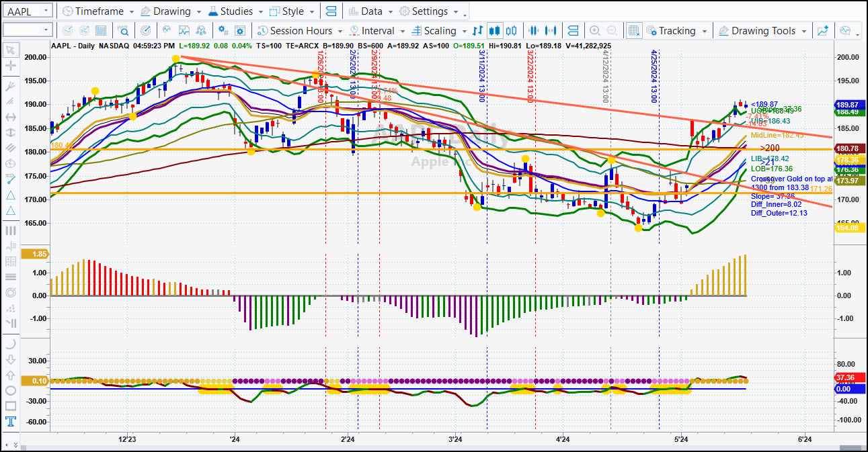The width and height of the screenshot is (868, 452).
Task: Open the AAPL symbol combo box
Action: coord(27,11)
